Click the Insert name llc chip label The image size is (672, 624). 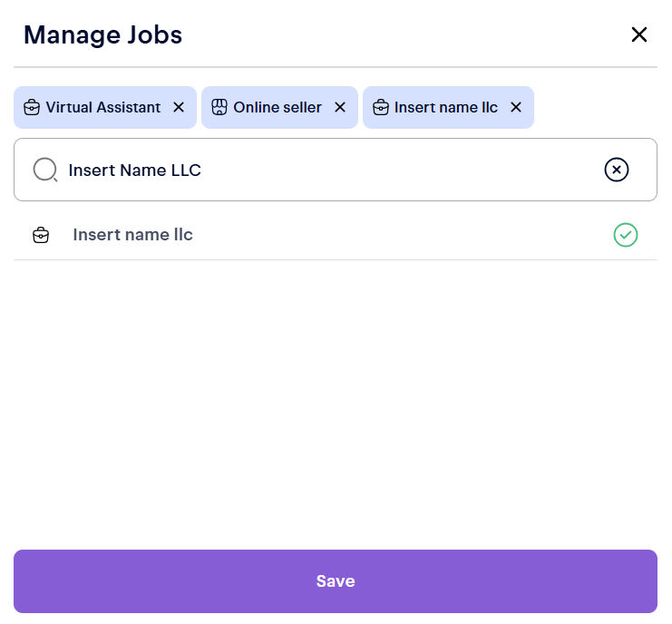pos(446,107)
